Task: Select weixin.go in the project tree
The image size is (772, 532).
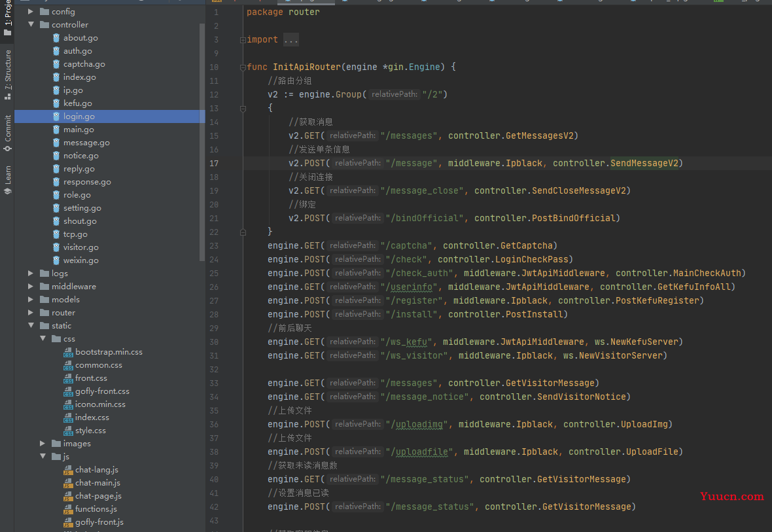Action: (80, 260)
